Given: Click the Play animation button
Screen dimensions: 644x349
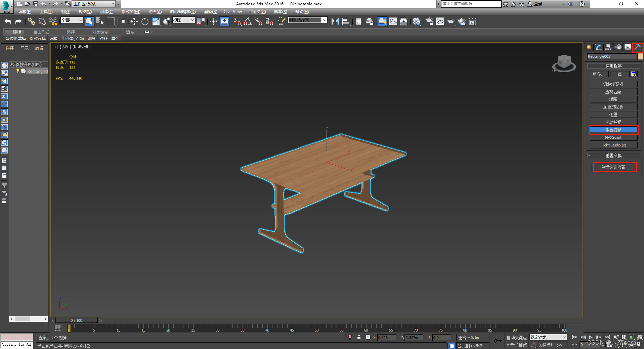Looking at the screenshot, I should 591,337.
